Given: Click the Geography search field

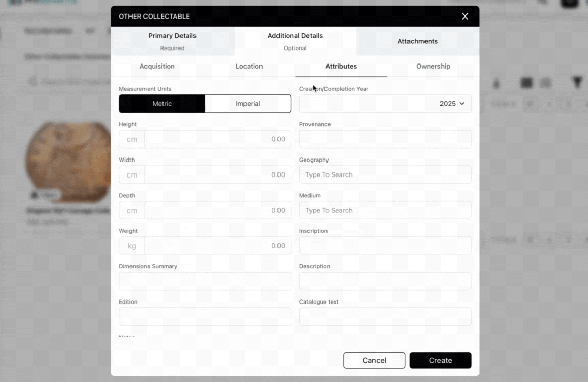Looking at the screenshot, I should tap(385, 175).
